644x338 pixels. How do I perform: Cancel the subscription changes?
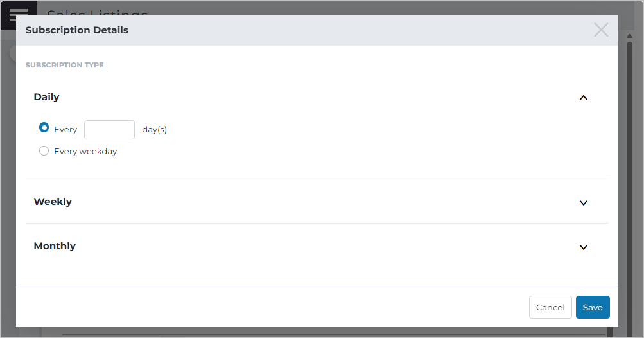(550, 307)
